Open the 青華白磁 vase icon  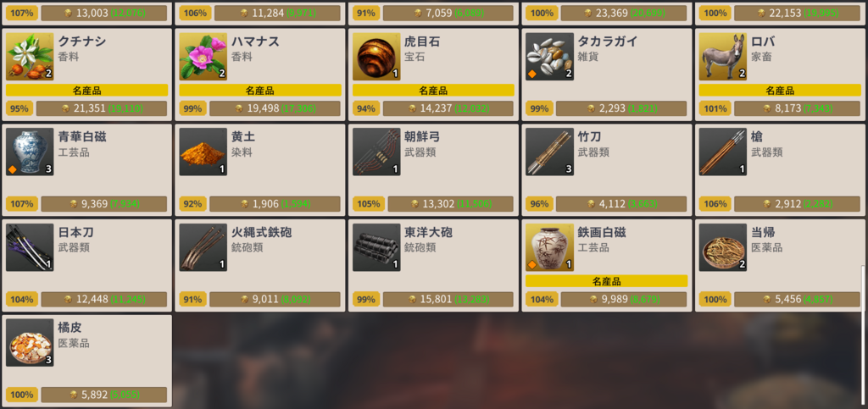click(30, 152)
